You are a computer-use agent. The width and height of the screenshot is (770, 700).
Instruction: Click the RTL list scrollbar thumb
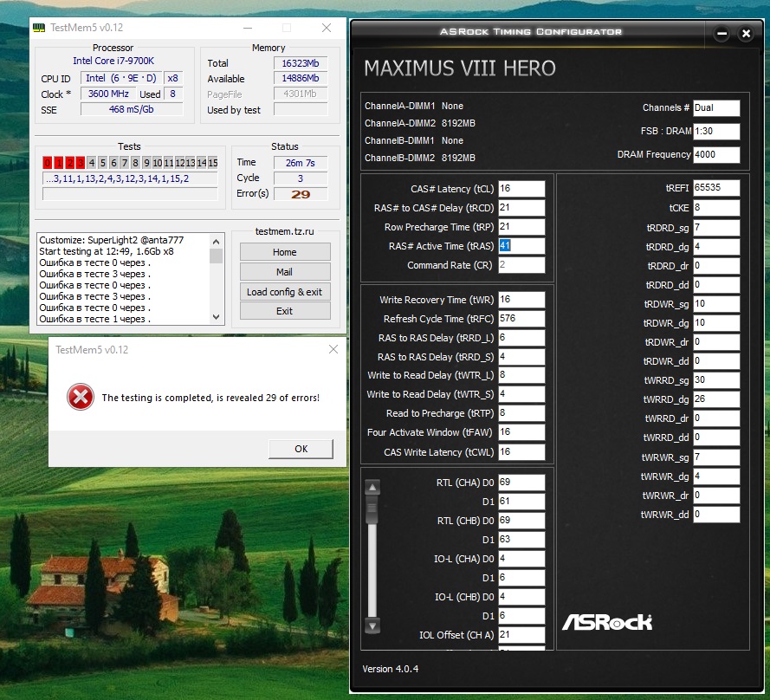click(x=372, y=509)
